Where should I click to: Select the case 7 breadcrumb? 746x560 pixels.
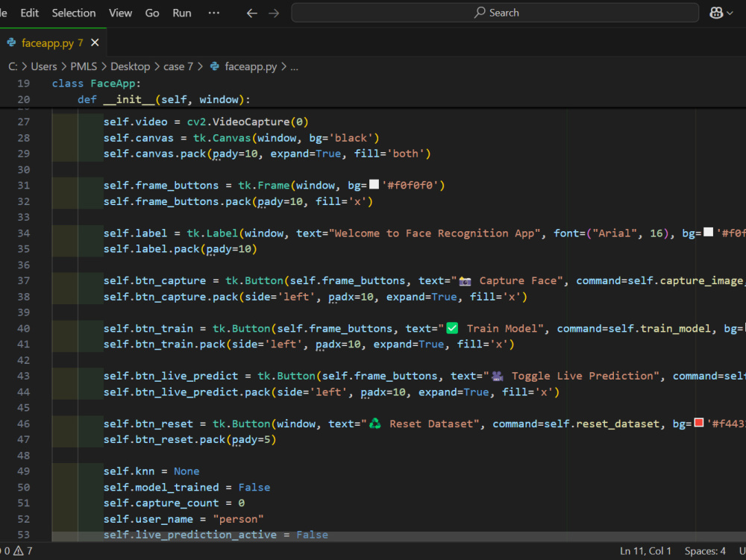pos(178,66)
